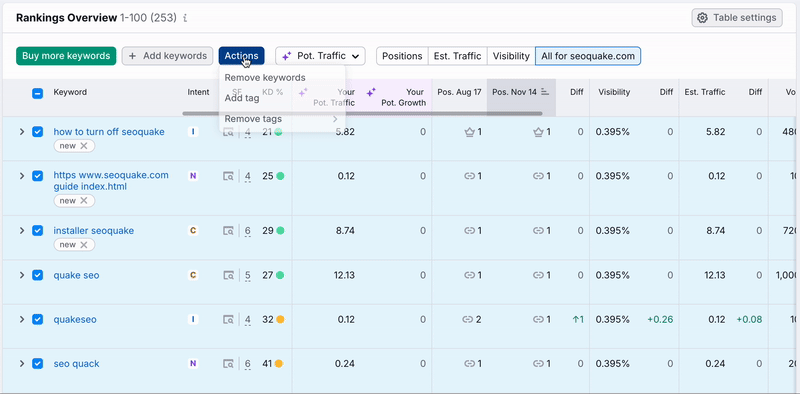
Task: Uncheck the 'seo quack' row checkbox
Action: tap(37, 364)
